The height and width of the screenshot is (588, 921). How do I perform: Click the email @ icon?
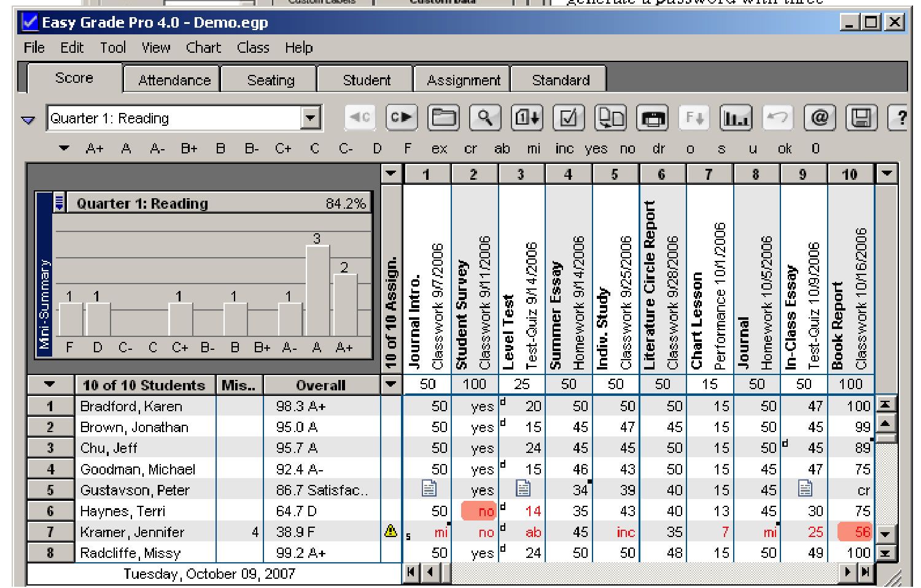[x=819, y=118]
